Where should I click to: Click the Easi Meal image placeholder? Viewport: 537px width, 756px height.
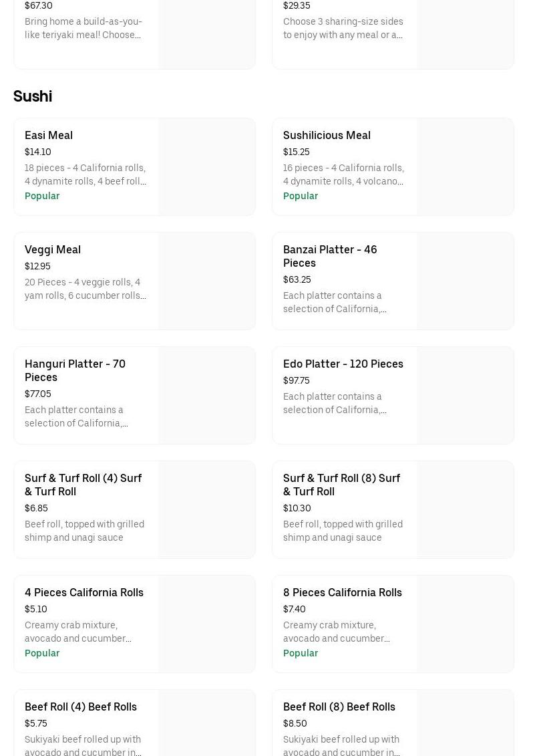pos(206,167)
